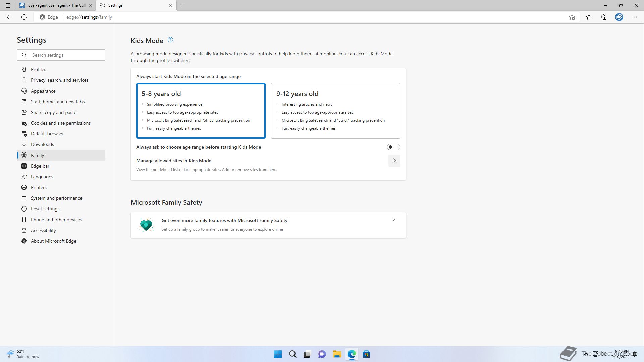
Task: Open About Microsoft Edge section
Action: 61,241
